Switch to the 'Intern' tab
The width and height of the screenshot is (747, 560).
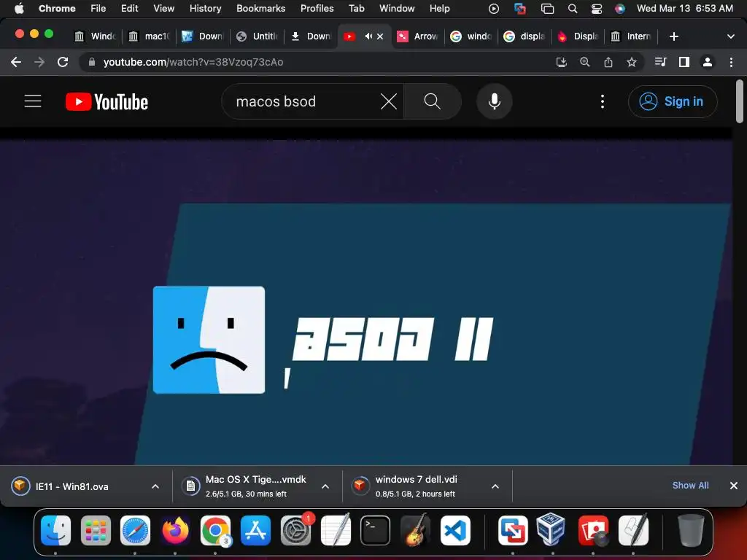632,36
